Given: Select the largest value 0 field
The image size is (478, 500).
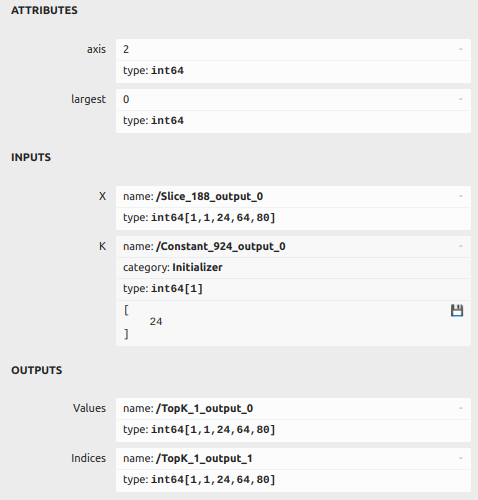Looking at the screenshot, I should (293, 100).
